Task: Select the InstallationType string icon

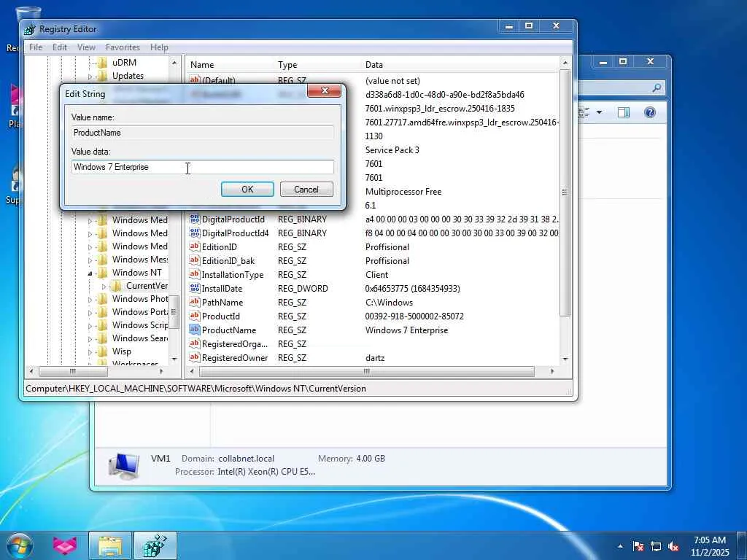Action: pos(194,274)
